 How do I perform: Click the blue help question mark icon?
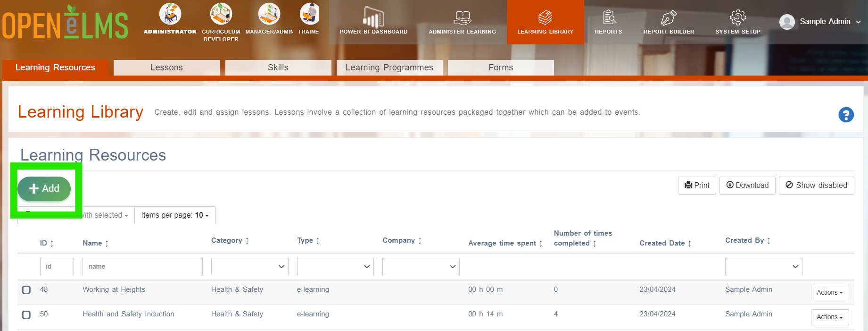coord(846,115)
